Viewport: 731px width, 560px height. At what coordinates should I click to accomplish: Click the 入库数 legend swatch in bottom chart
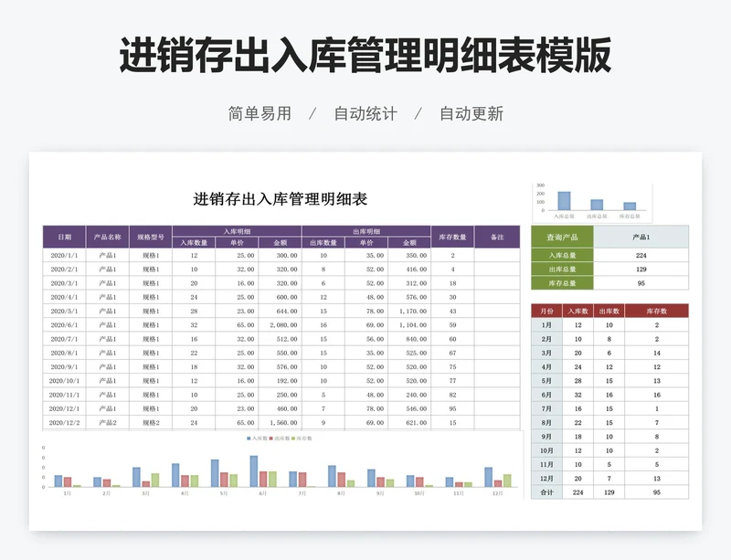[x=249, y=438]
